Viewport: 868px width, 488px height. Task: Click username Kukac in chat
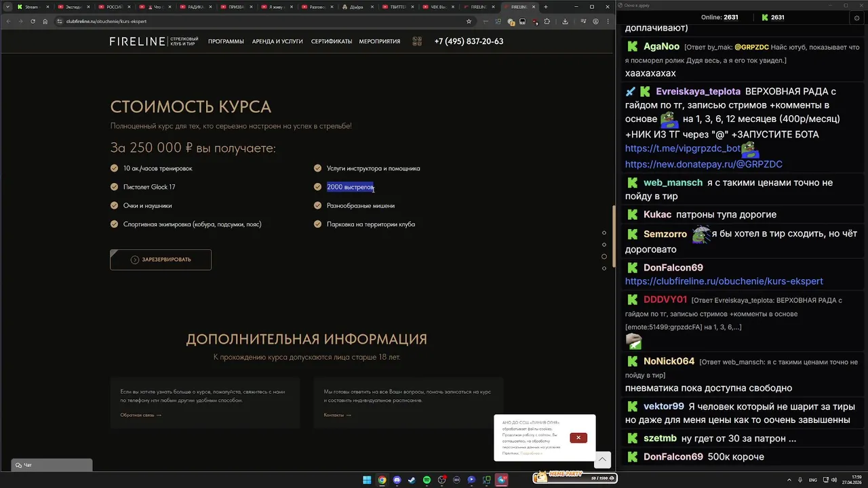pos(657,215)
